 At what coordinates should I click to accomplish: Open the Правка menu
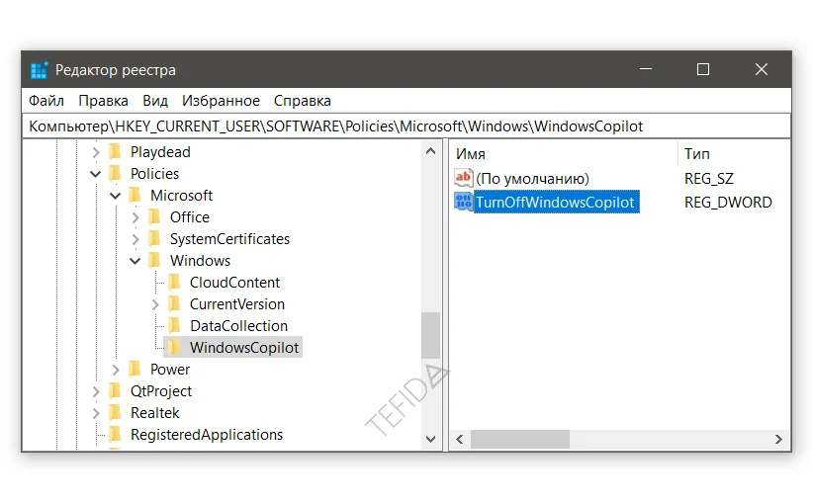coord(103,101)
